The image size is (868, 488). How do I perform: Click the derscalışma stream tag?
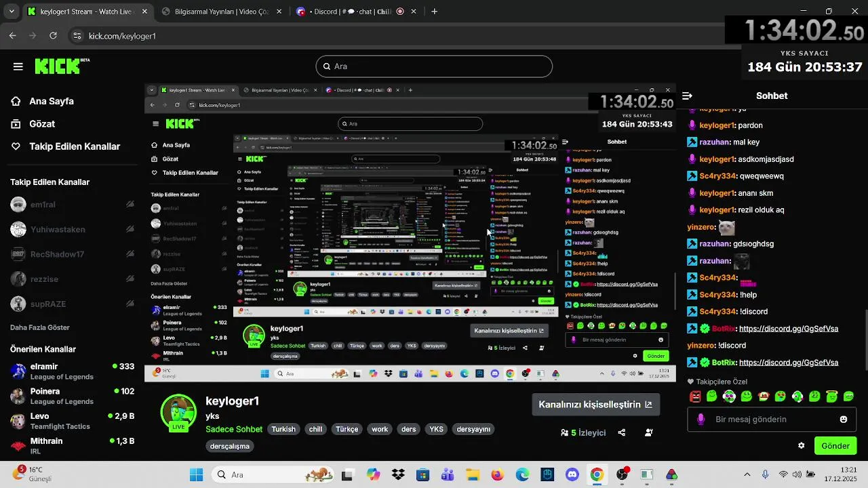click(x=230, y=446)
